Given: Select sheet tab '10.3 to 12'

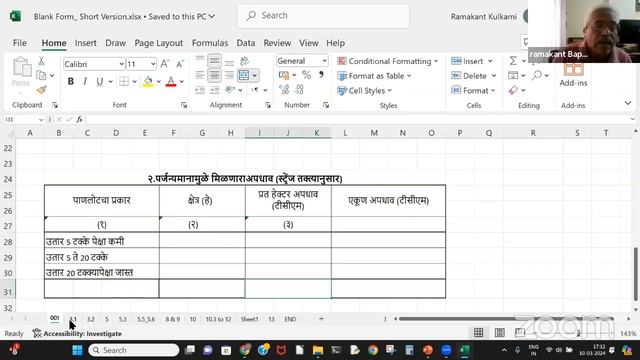Looking at the screenshot, I should (x=218, y=319).
